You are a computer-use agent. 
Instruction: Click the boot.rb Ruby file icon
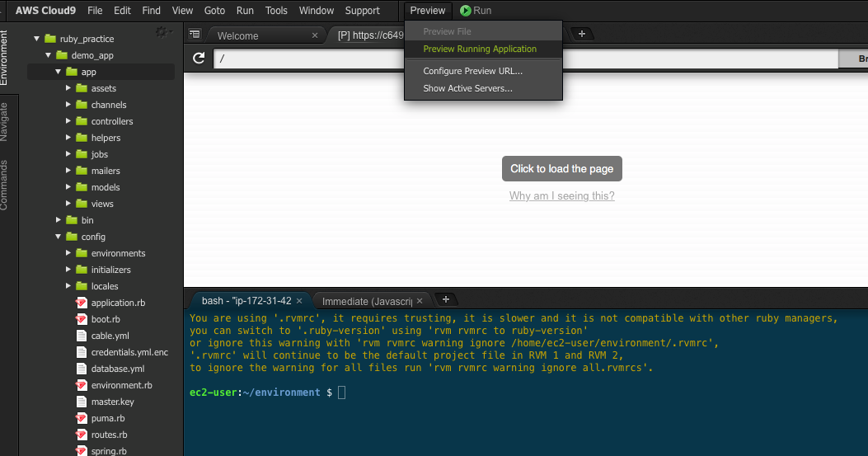pyautogui.click(x=82, y=319)
